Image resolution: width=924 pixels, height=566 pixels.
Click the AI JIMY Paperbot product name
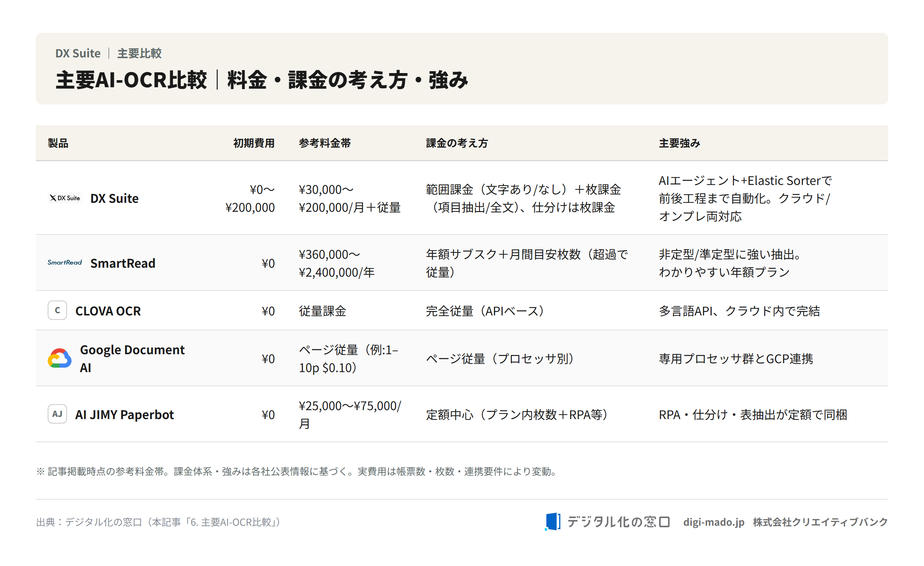pyautogui.click(x=124, y=414)
